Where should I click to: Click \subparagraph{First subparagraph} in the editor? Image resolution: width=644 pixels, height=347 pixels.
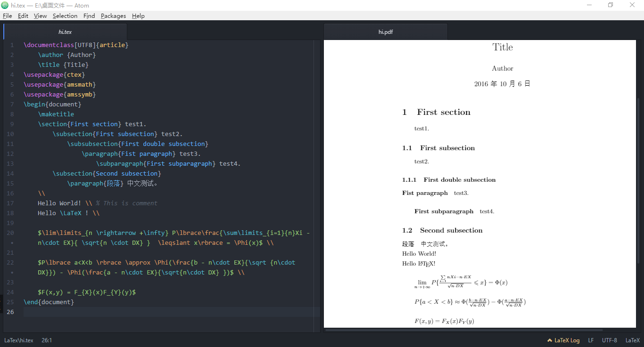(x=156, y=164)
